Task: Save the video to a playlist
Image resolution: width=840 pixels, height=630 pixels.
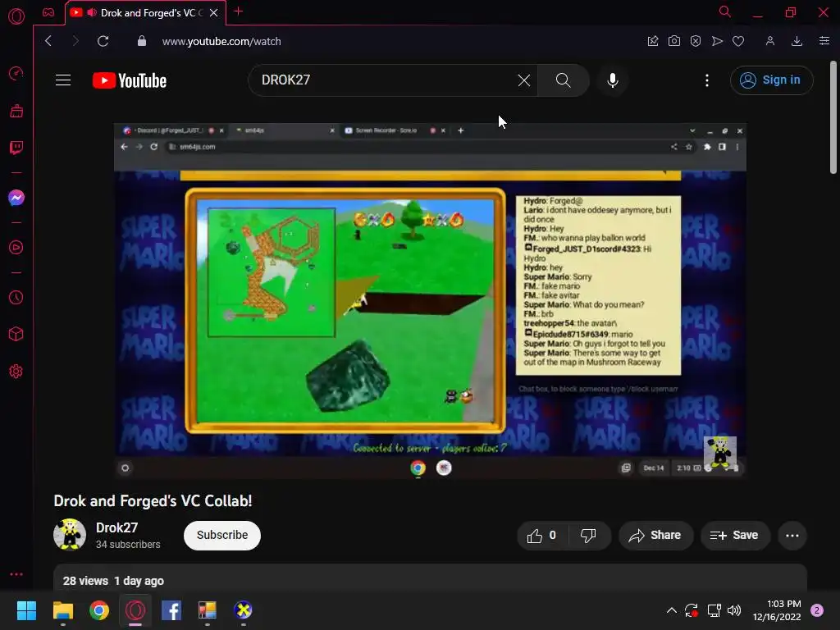Action: point(735,536)
